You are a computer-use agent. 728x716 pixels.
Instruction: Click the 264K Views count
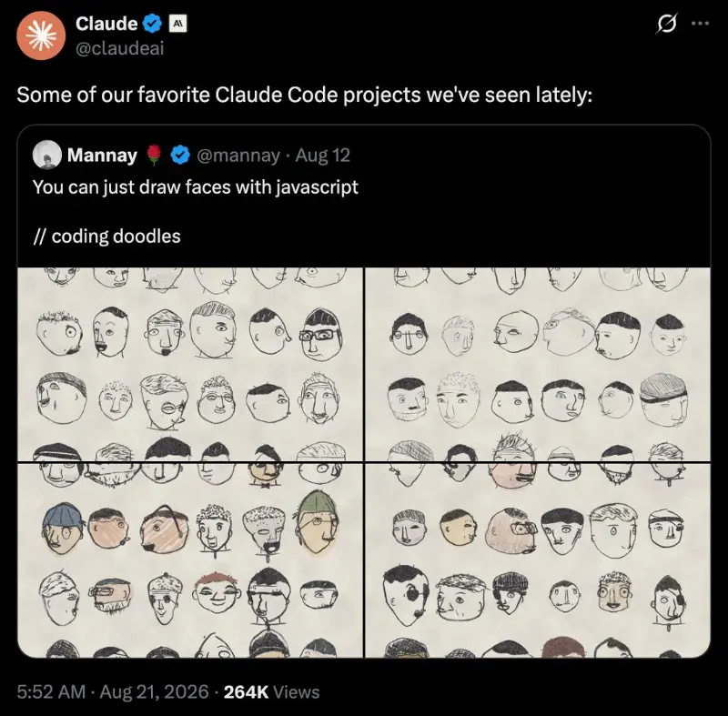tap(271, 691)
